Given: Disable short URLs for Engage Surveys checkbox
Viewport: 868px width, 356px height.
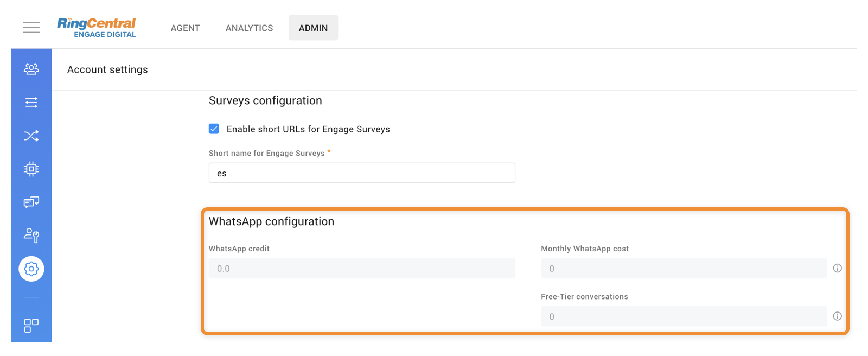Looking at the screenshot, I should [x=214, y=129].
